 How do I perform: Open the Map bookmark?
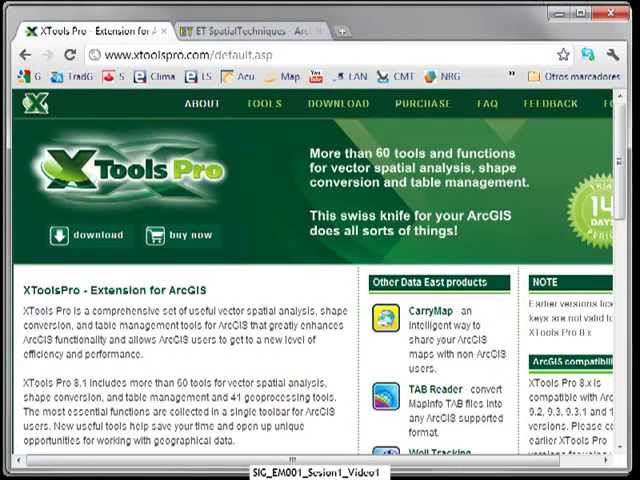282,76
